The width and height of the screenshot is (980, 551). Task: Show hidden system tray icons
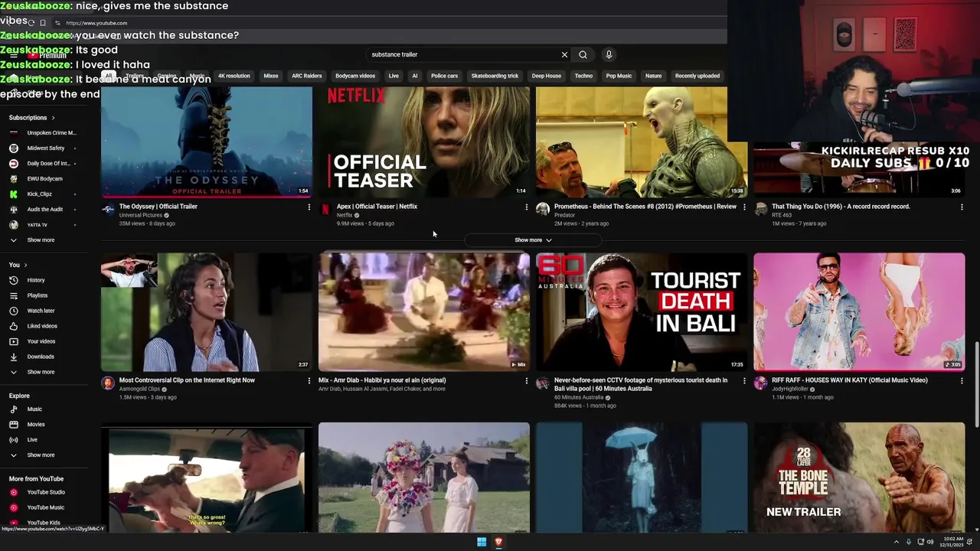coord(896,542)
